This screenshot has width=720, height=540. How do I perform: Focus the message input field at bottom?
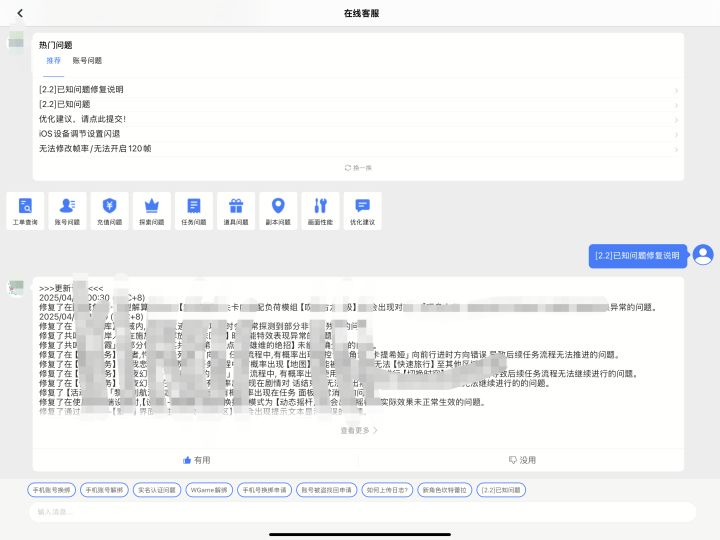pos(362,512)
